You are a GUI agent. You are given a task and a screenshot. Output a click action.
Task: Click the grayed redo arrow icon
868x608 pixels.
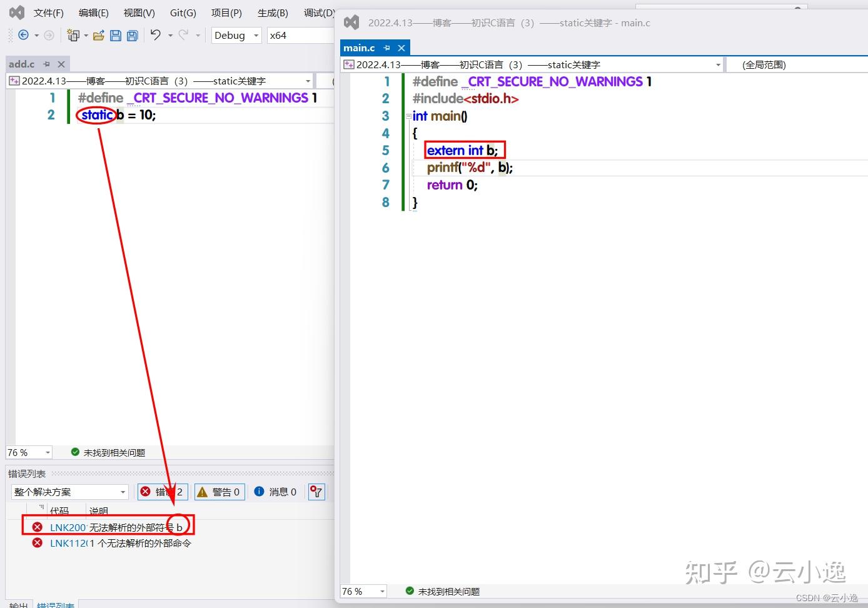tap(183, 35)
